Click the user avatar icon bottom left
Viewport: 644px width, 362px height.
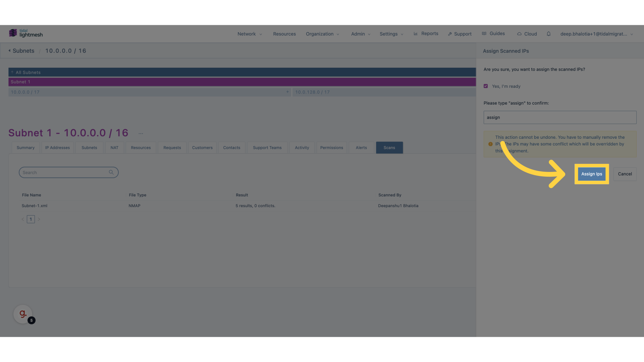[x=22, y=314]
